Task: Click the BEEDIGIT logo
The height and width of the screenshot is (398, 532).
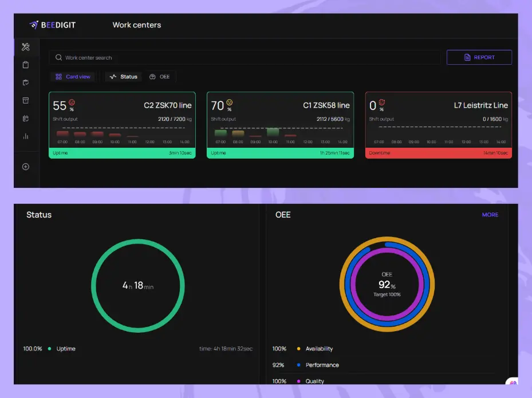Action: (x=53, y=25)
